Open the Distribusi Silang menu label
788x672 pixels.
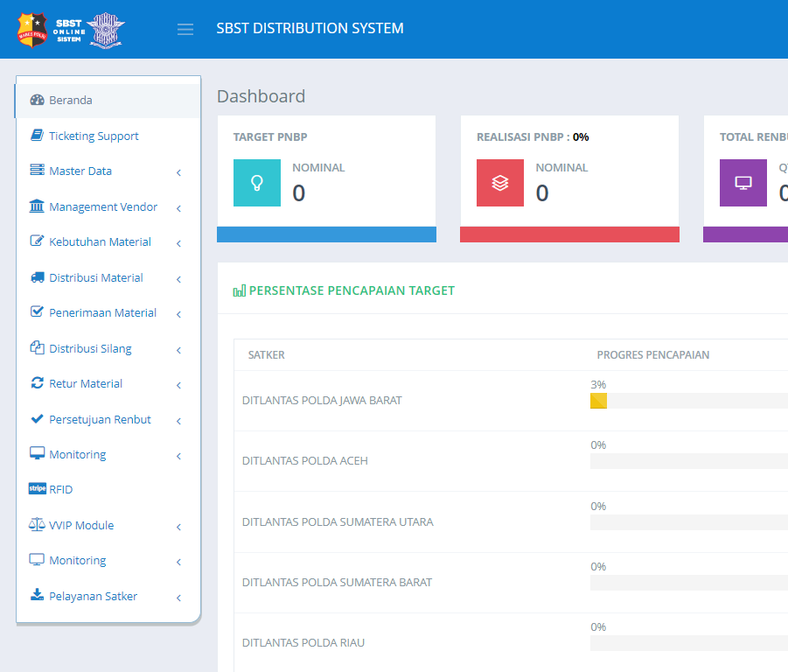90,348
